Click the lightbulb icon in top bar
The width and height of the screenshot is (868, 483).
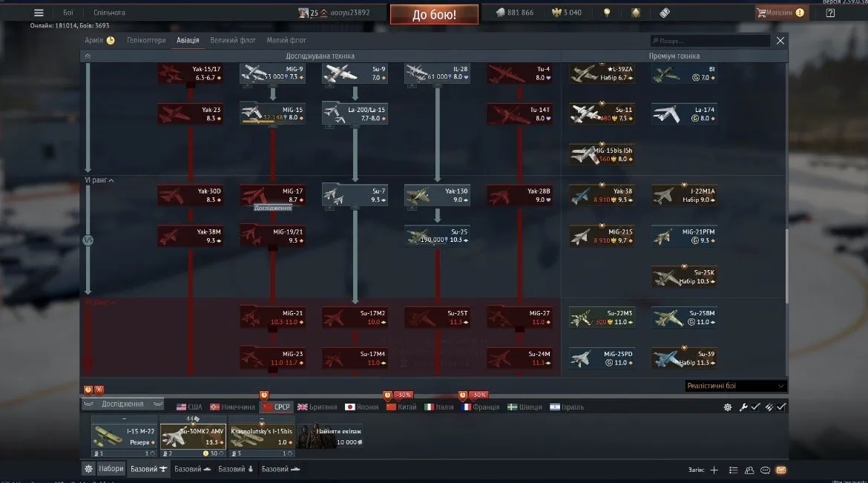pos(607,13)
